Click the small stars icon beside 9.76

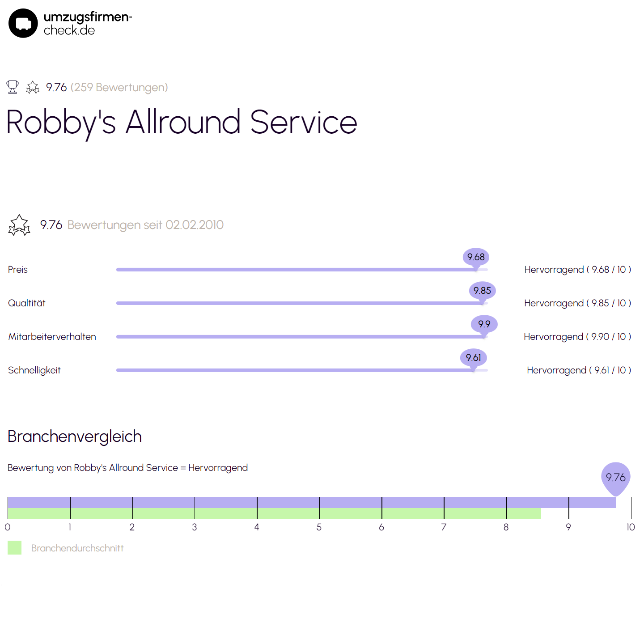point(33,87)
